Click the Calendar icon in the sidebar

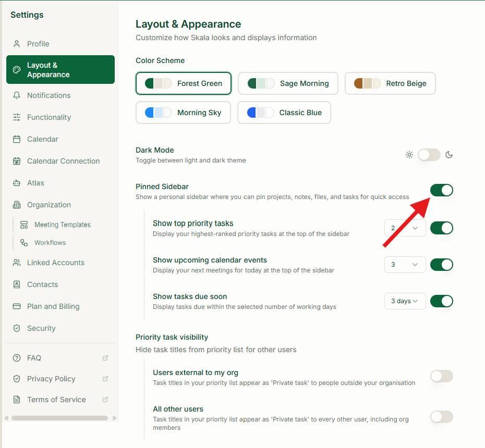click(x=17, y=139)
